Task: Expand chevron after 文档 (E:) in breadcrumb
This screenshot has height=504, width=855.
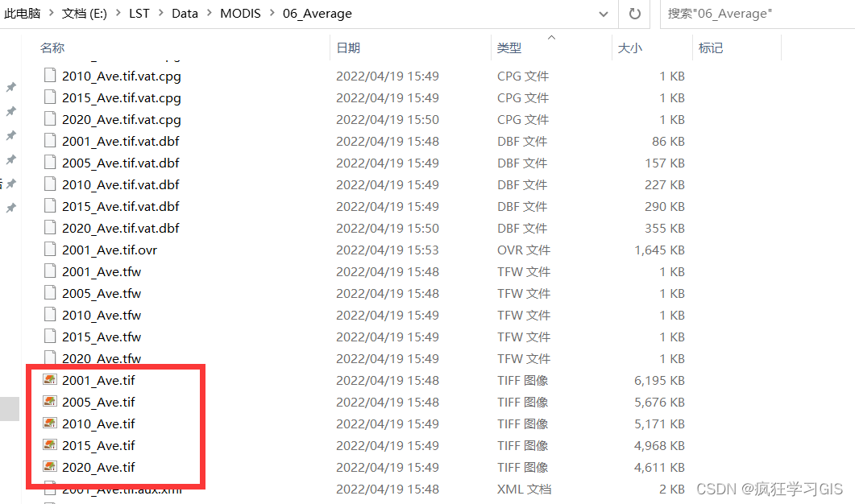Action: coord(118,14)
